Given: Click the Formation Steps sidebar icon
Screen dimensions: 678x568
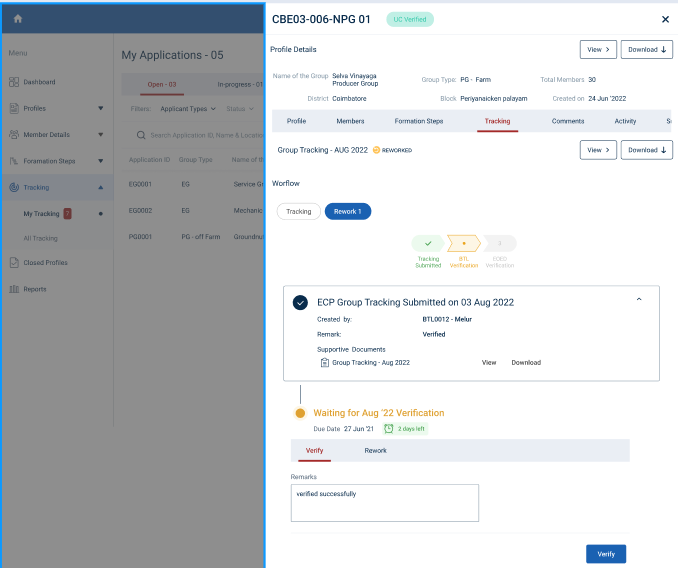Looking at the screenshot, I should pyautogui.click(x=14, y=161).
